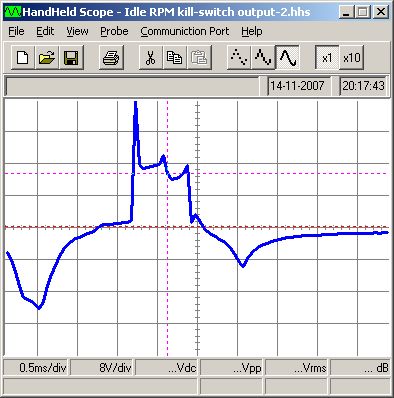Open the Edit menu
Image resolution: width=394 pixels, height=398 pixels.
pos(45,31)
